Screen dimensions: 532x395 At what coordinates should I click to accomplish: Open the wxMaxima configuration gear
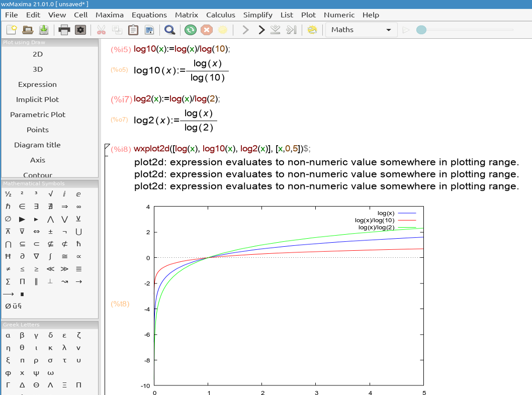(x=80, y=30)
